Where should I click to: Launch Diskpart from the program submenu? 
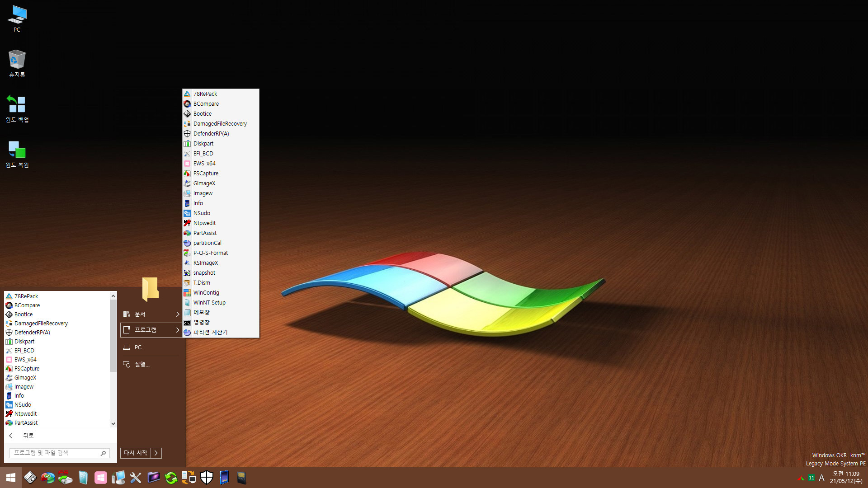[x=221, y=144]
